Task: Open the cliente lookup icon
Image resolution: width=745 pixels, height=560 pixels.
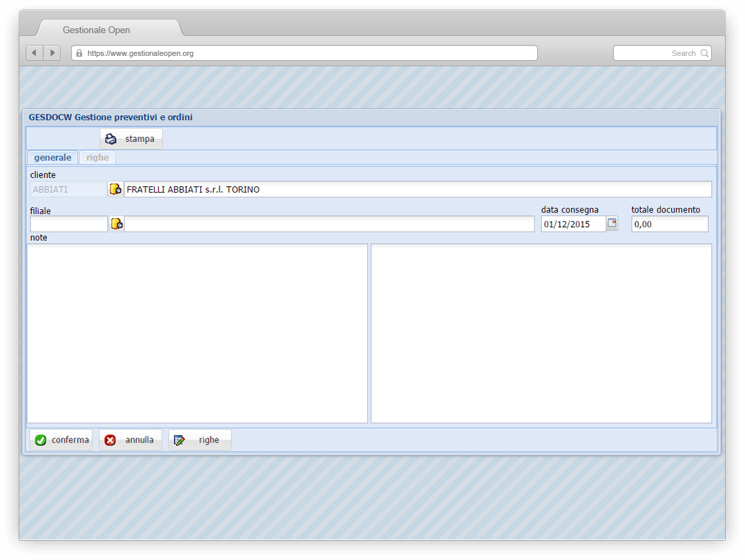Action: pyautogui.click(x=115, y=189)
